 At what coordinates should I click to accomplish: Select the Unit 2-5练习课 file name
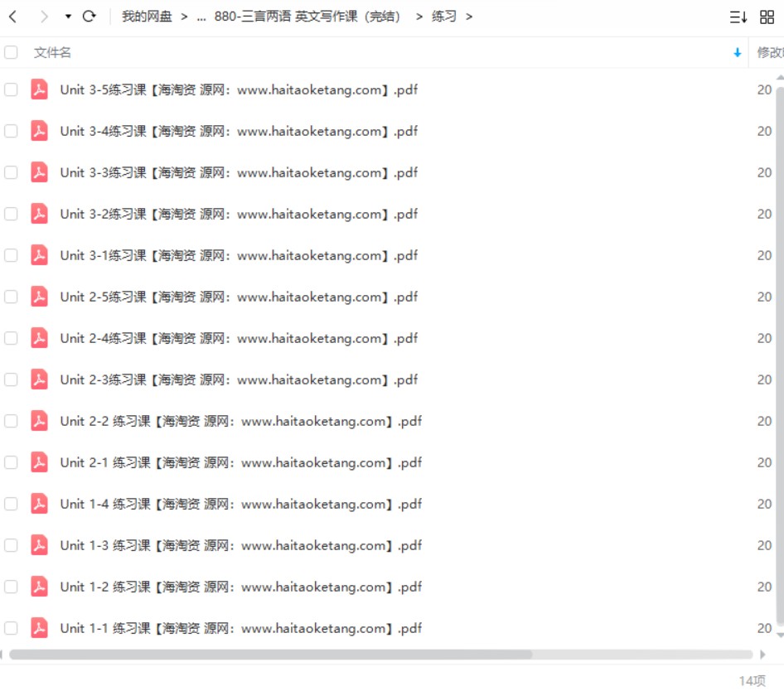[239, 297]
